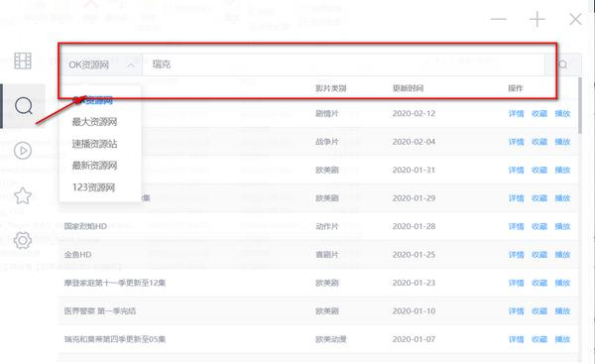
Task: Open 详情 for the 2020-01-29 row
Action: 516,198
